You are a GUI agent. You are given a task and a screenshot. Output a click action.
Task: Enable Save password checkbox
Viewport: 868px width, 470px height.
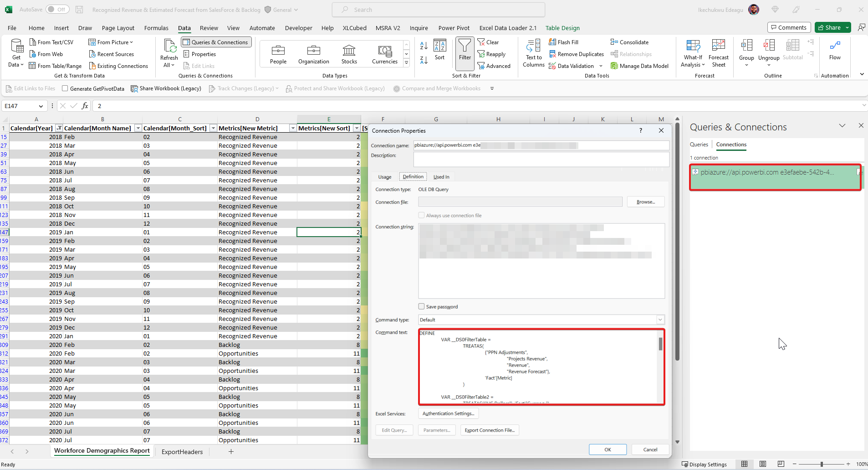point(421,306)
